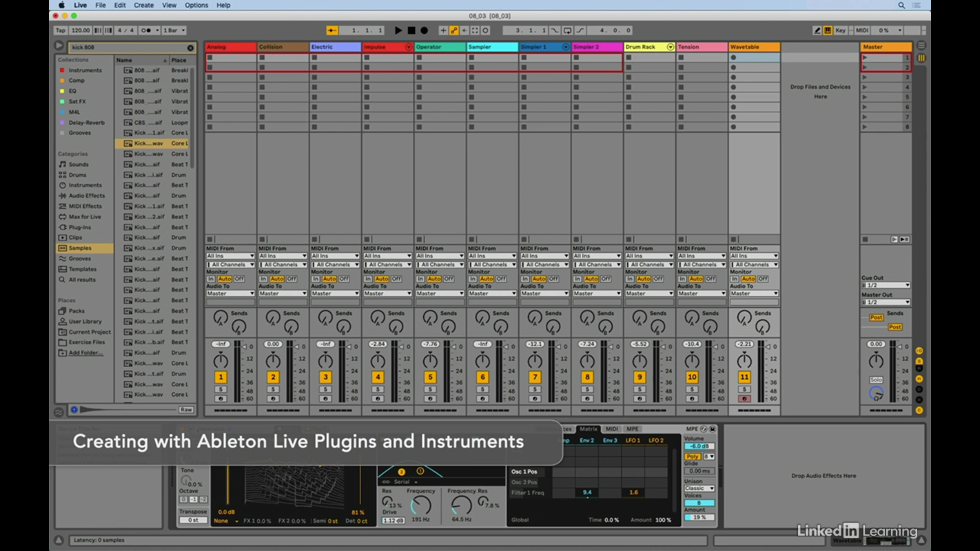Open the 1 Bar quantization dropdown
Image resolution: width=980 pixels, height=551 pixels.
(174, 30)
